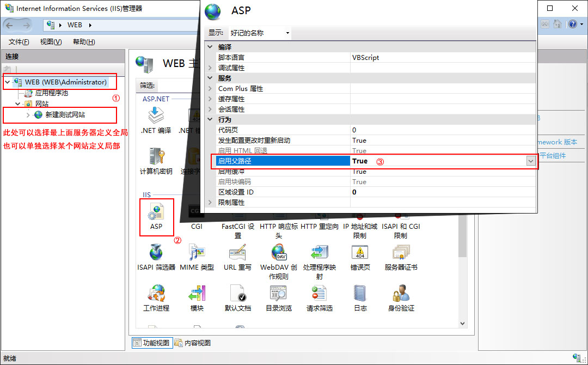Expand 会话属性 row

[x=210, y=109]
